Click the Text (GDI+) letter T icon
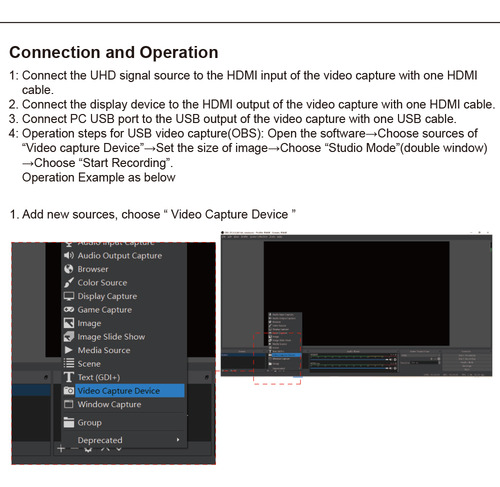Viewport: 500px width, 487px height. tap(69, 377)
